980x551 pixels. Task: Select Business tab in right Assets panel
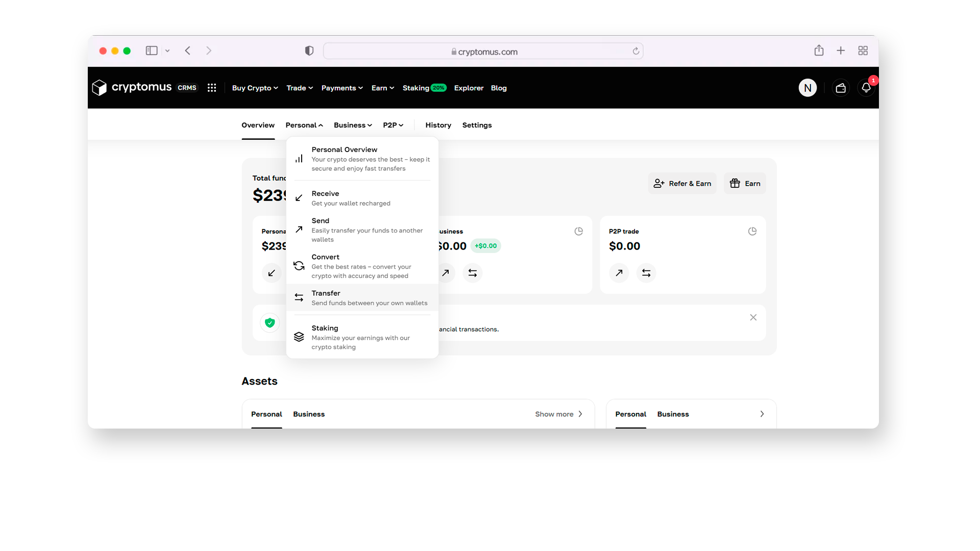673,414
